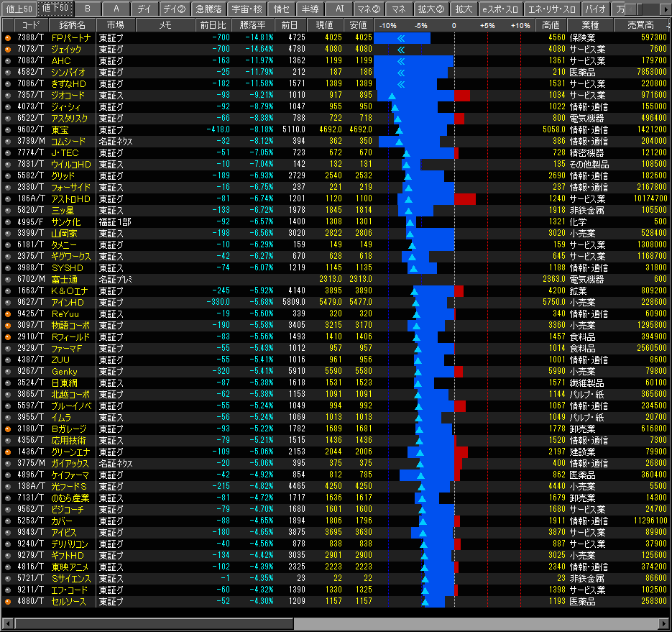Click the right arrow of the horizontal scrollbar

[665, 623]
